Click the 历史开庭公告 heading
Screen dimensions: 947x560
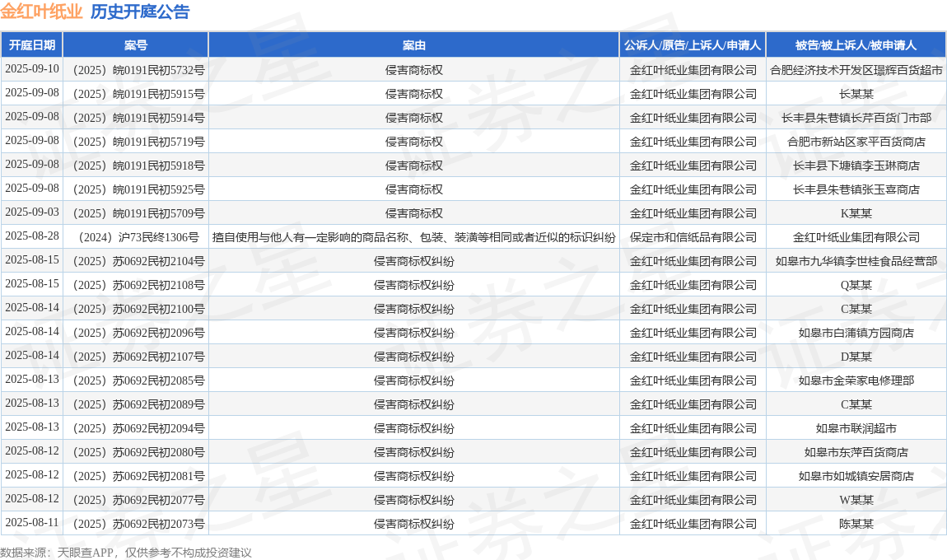click(140, 12)
